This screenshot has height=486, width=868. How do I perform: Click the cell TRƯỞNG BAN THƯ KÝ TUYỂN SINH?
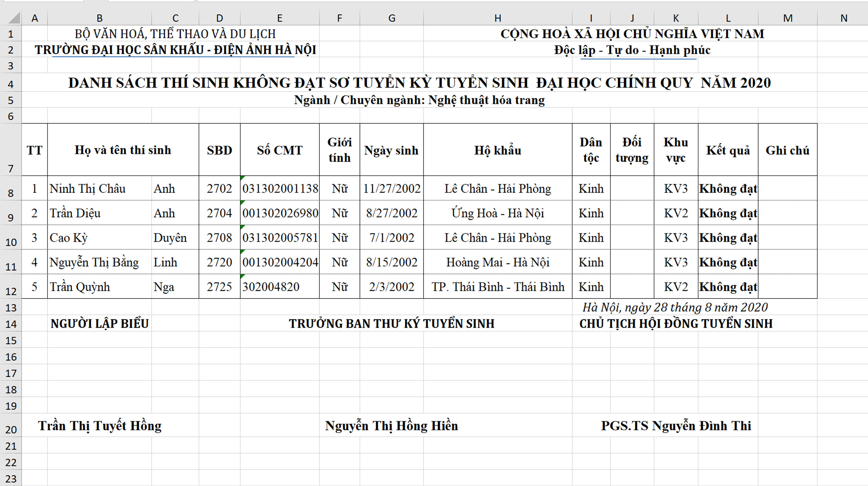click(x=392, y=323)
